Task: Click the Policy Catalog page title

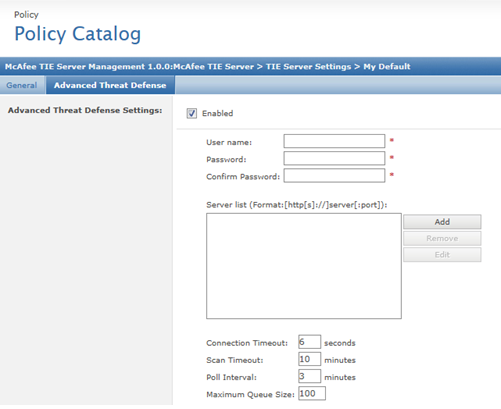Action: pyautogui.click(x=78, y=34)
